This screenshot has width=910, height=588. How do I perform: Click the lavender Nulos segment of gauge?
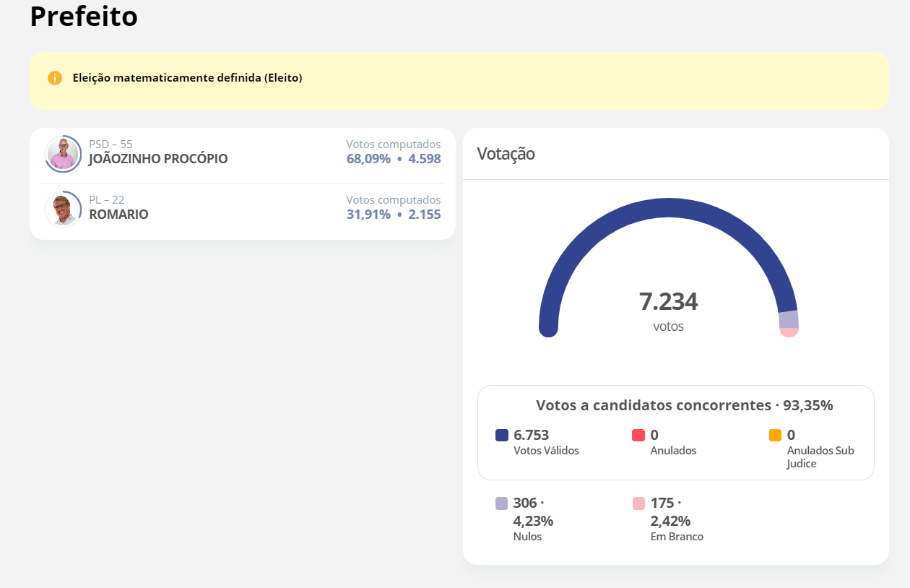[x=788, y=319]
